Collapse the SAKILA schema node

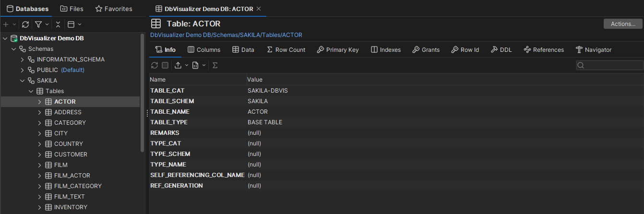22,81
